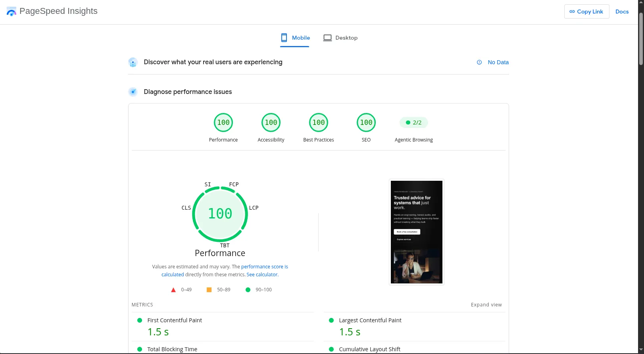Click the laptop icon in Desktop tab
The height and width of the screenshot is (354, 644).
point(327,38)
